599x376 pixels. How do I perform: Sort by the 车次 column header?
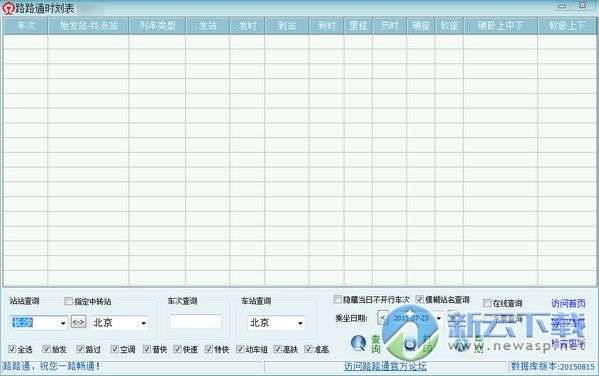pos(25,26)
